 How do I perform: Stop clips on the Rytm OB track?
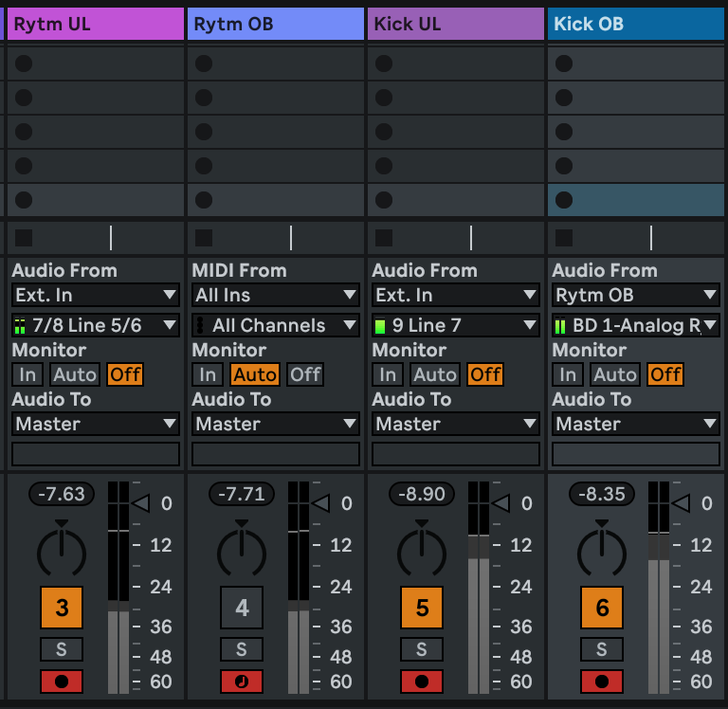[204, 238]
